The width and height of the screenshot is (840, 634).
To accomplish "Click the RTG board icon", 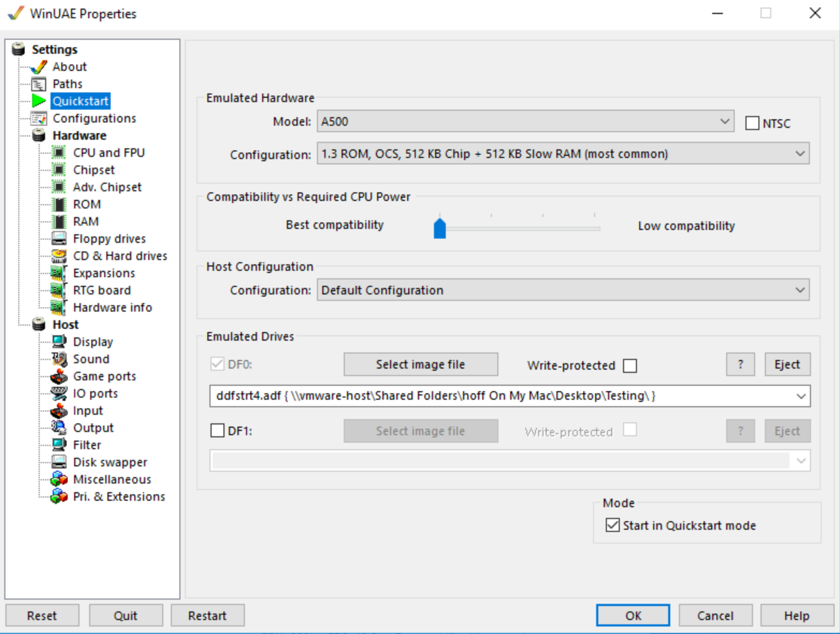I will click(x=59, y=290).
